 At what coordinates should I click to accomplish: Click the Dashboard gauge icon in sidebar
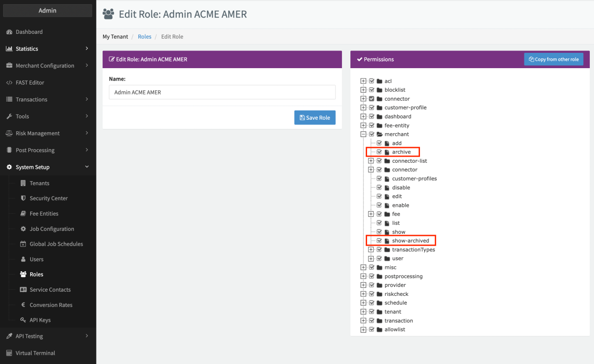[9, 32]
